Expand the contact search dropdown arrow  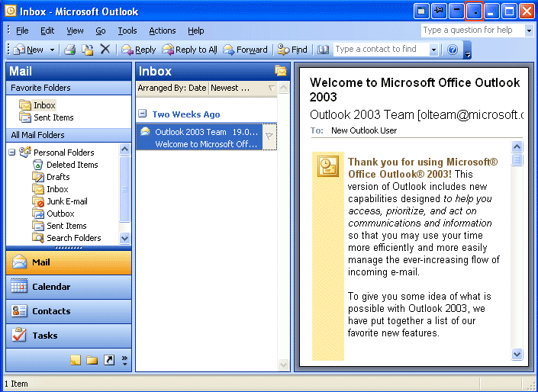click(x=433, y=50)
